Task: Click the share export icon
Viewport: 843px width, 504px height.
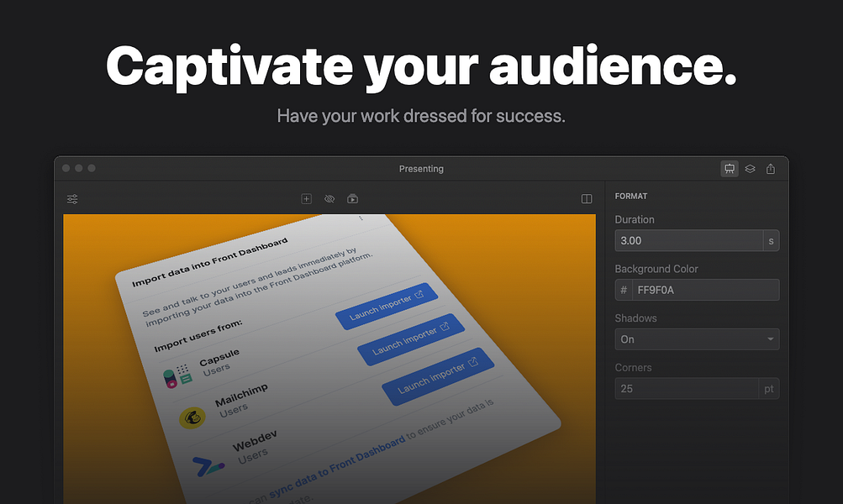Action: pos(771,169)
